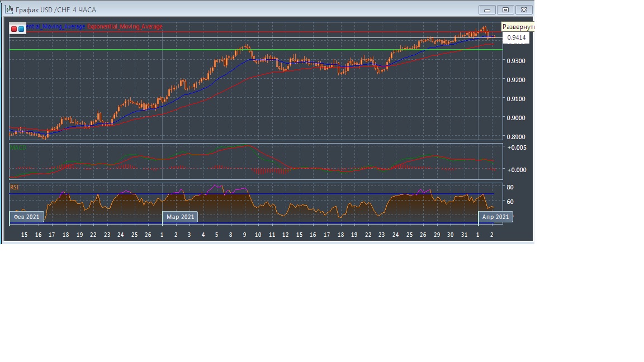Click the +0.005 MACD scale label
Screen dimensions: 644x362
[x=516, y=148]
